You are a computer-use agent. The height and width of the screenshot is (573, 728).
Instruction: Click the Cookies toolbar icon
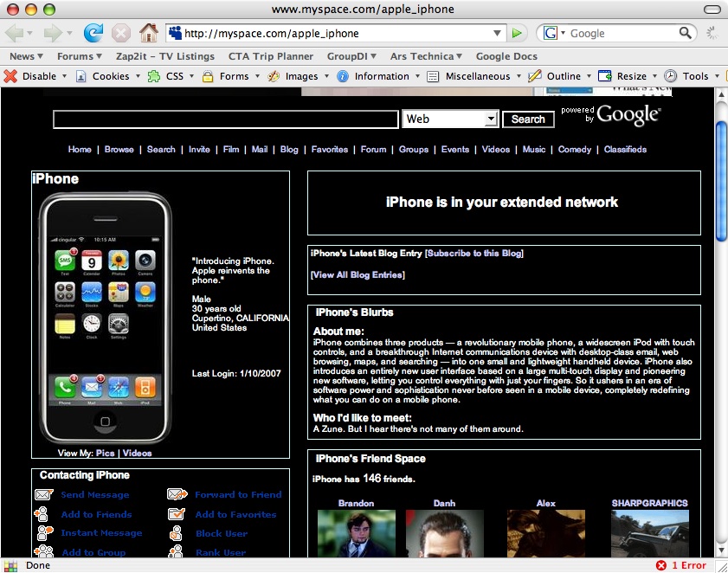81,76
